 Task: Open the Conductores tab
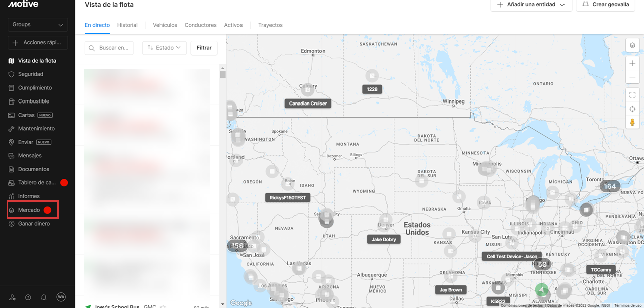pos(200,25)
